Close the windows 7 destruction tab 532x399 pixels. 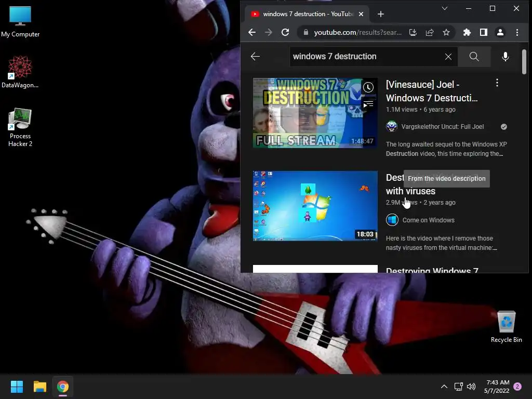(x=361, y=14)
